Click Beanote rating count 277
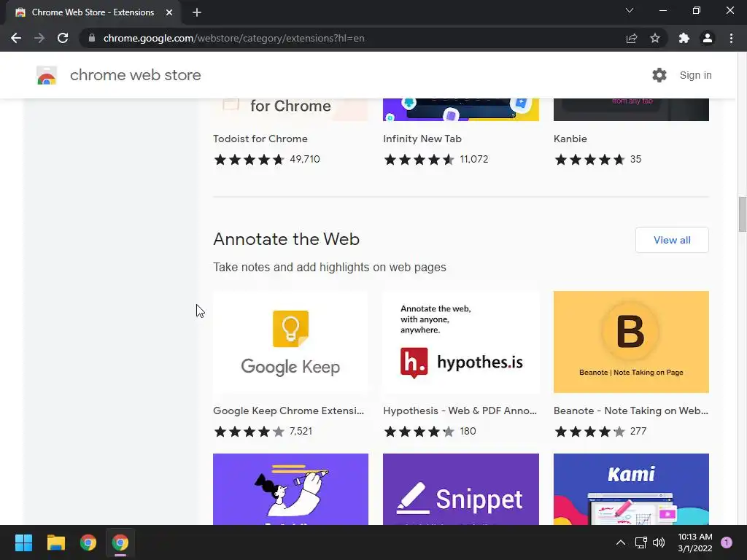The image size is (747, 560). point(638,431)
